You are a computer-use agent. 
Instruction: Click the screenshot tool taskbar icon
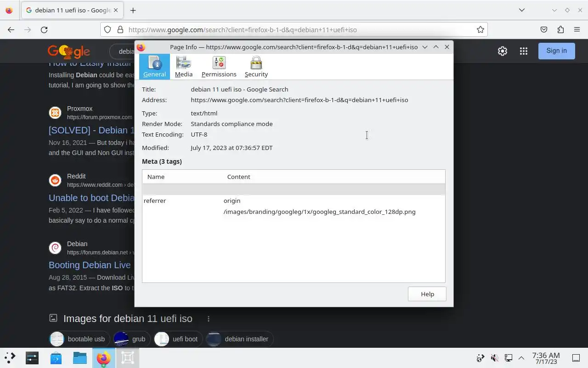(x=128, y=357)
